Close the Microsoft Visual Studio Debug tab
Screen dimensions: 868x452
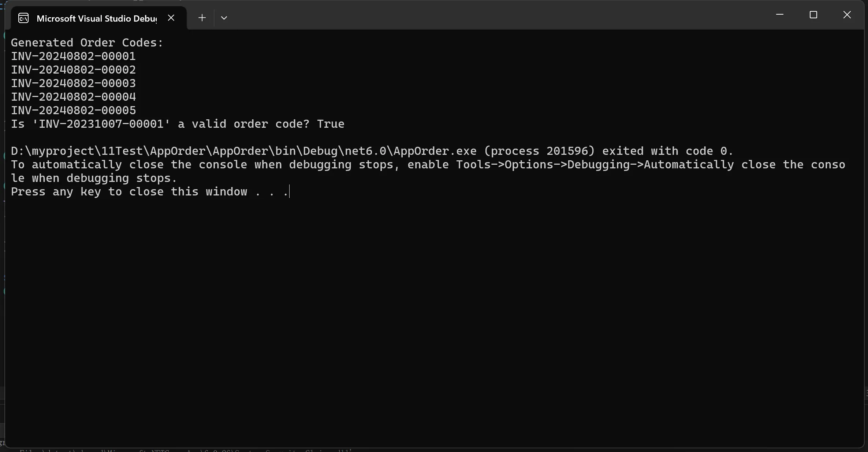click(171, 18)
